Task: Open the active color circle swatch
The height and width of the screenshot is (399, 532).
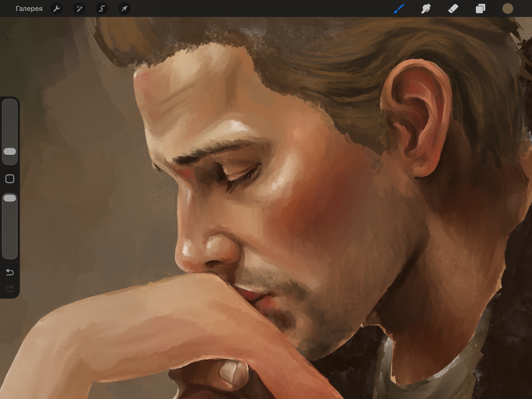Action: (x=508, y=9)
